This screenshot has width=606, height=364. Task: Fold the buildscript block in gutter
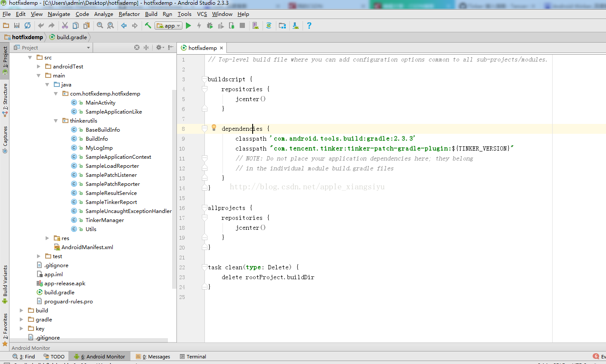(204, 79)
